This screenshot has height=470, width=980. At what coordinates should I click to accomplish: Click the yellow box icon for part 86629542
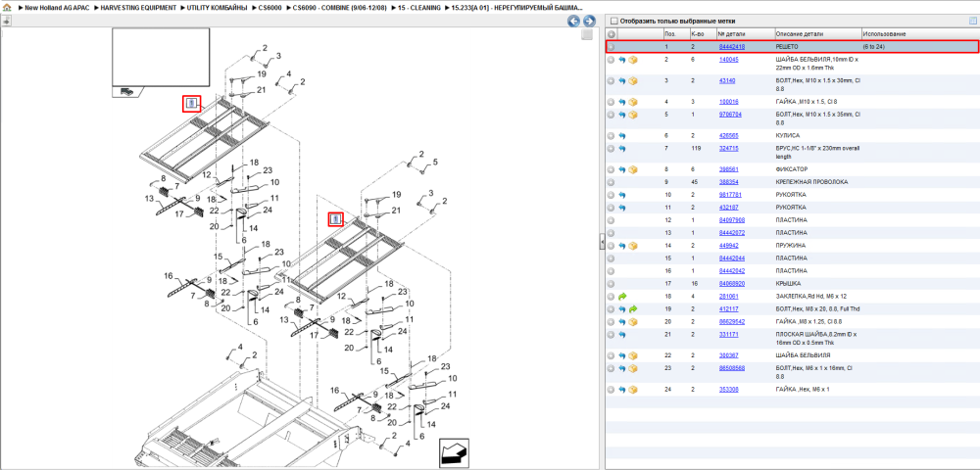click(x=632, y=322)
